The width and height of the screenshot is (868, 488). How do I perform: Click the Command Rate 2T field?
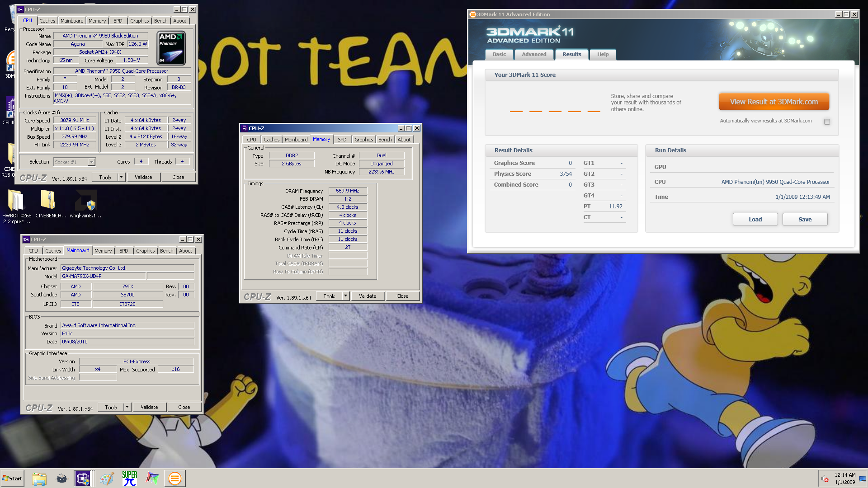(348, 247)
